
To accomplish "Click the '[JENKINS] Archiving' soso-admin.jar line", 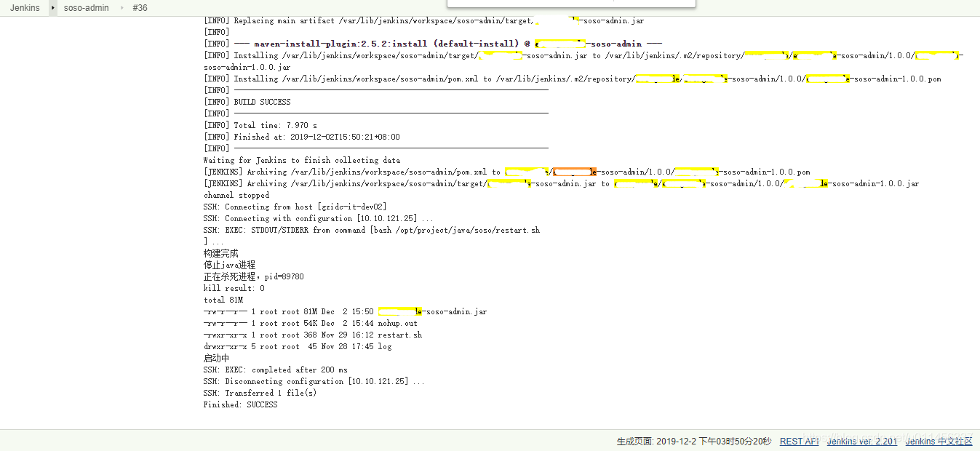I will point(561,183).
